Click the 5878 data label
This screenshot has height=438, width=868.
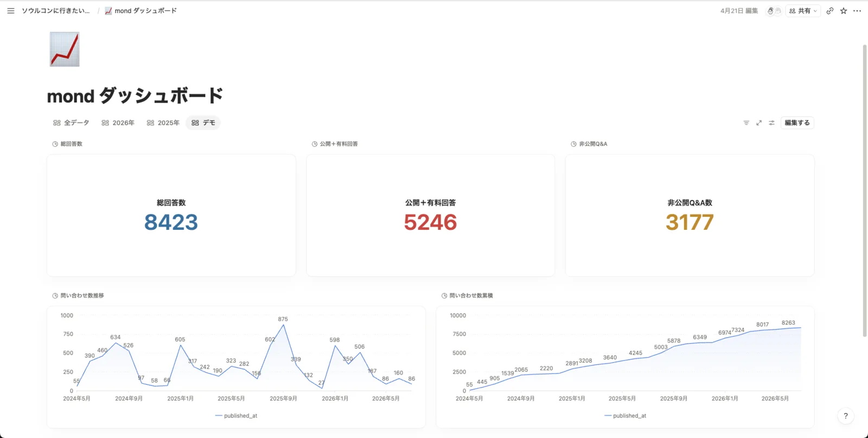pyautogui.click(x=674, y=341)
